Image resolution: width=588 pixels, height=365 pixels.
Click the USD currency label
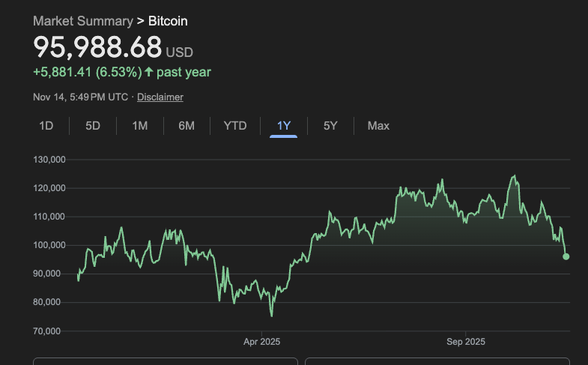pos(179,52)
